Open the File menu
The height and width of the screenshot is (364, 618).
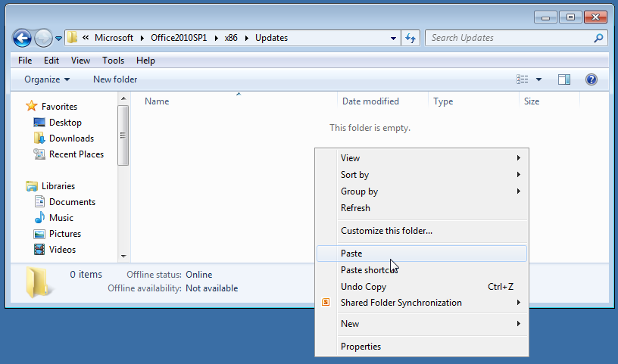[x=25, y=61]
